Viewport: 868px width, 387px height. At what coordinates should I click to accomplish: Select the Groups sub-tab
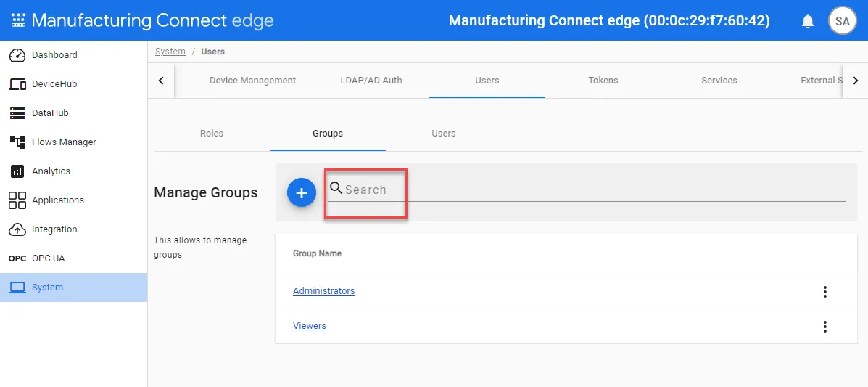[x=328, y=134]
